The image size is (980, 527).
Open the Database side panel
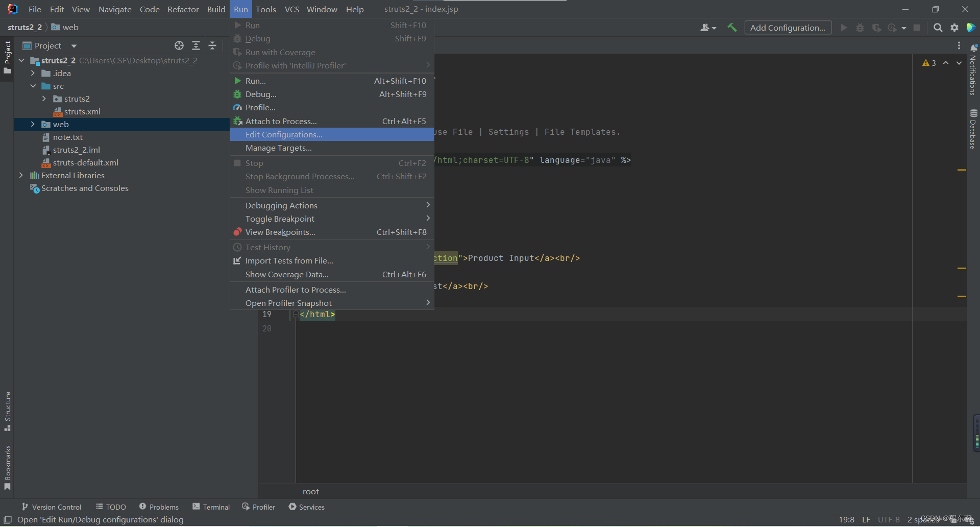[973, 129]
